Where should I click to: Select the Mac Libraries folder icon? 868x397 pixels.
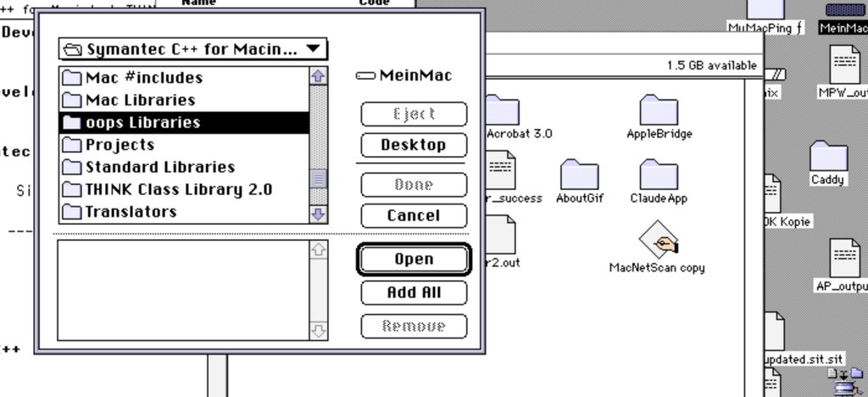[x=72, y=99]
